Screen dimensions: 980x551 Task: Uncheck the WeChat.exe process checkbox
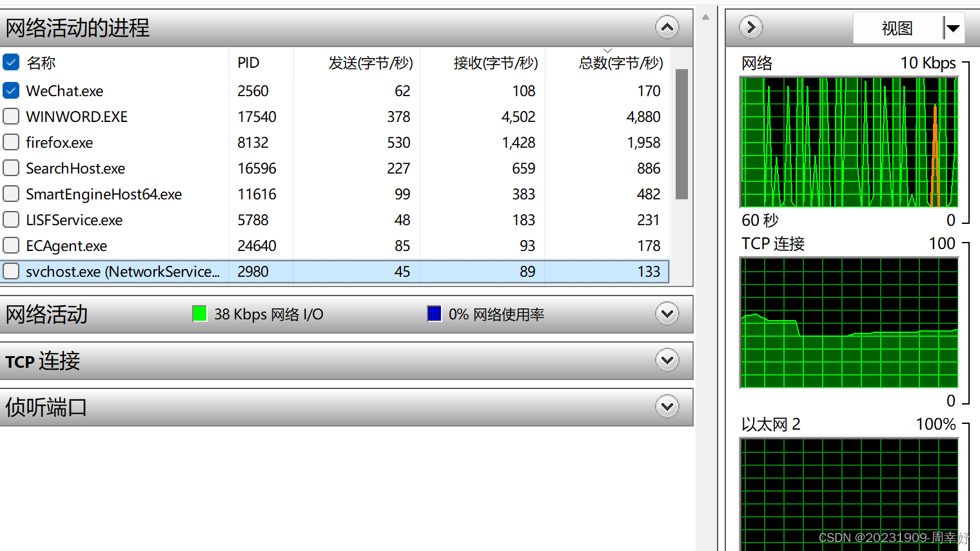pyautogui.click(x=11, y=91)
